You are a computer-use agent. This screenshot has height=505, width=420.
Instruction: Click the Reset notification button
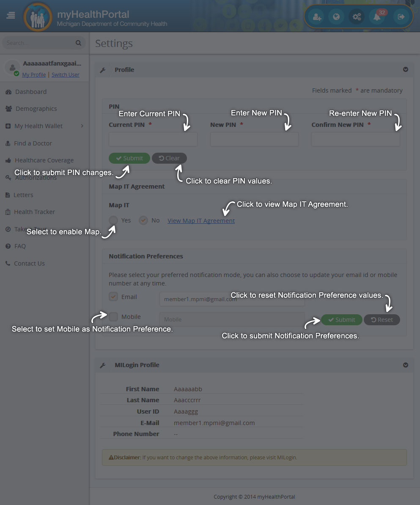coord(382,320)
